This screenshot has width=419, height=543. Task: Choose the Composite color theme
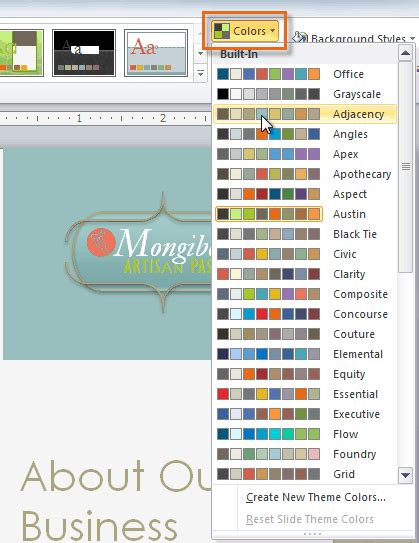tap(305, 294)
